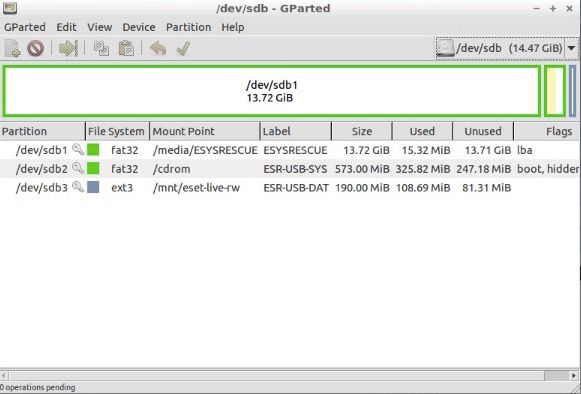Screen dimensions: 581x394
Task: Click the ESR-USB-DAT label cell
Action: 296,188
